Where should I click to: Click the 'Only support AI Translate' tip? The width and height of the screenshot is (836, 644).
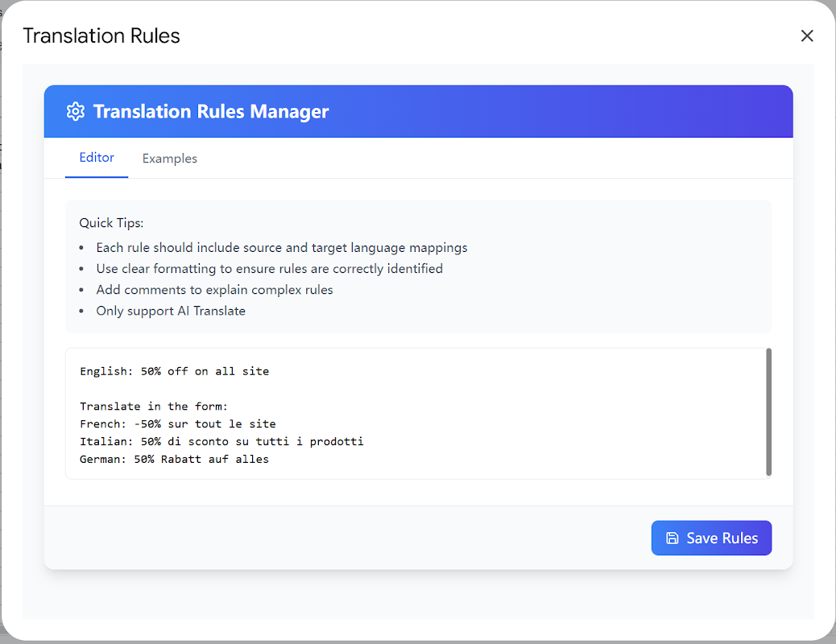[171, 311]
